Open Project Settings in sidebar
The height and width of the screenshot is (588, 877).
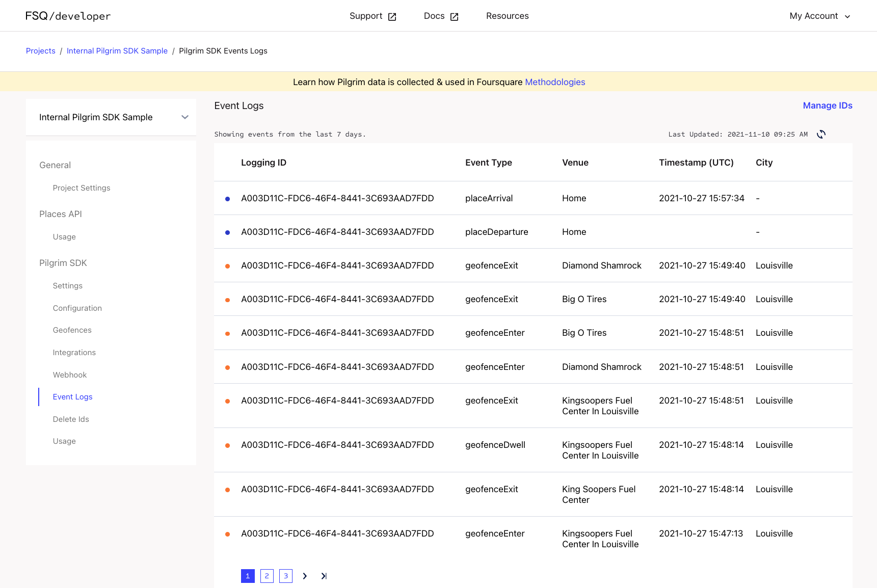tap(82, 188)
